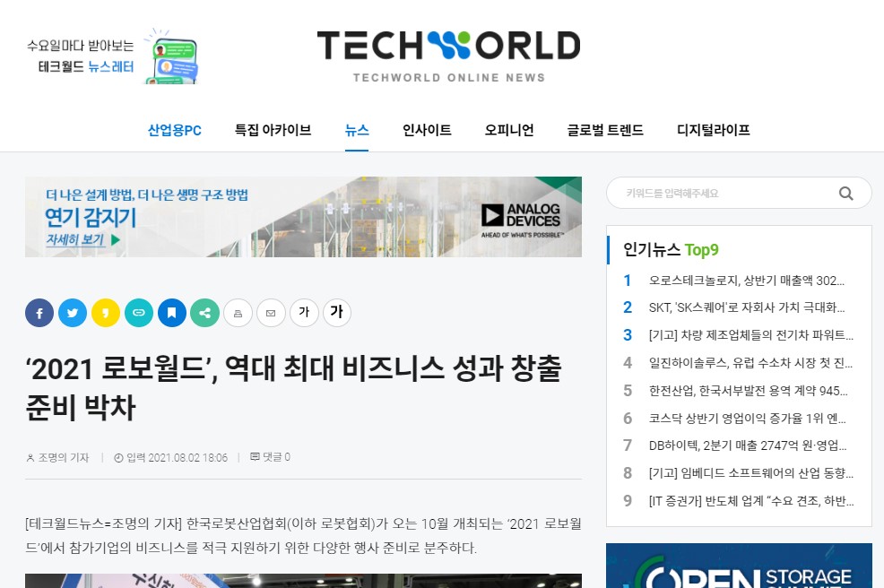The image size is (884, 588).
Task: Open the 인사이트 menu
Action: (427, 130)
